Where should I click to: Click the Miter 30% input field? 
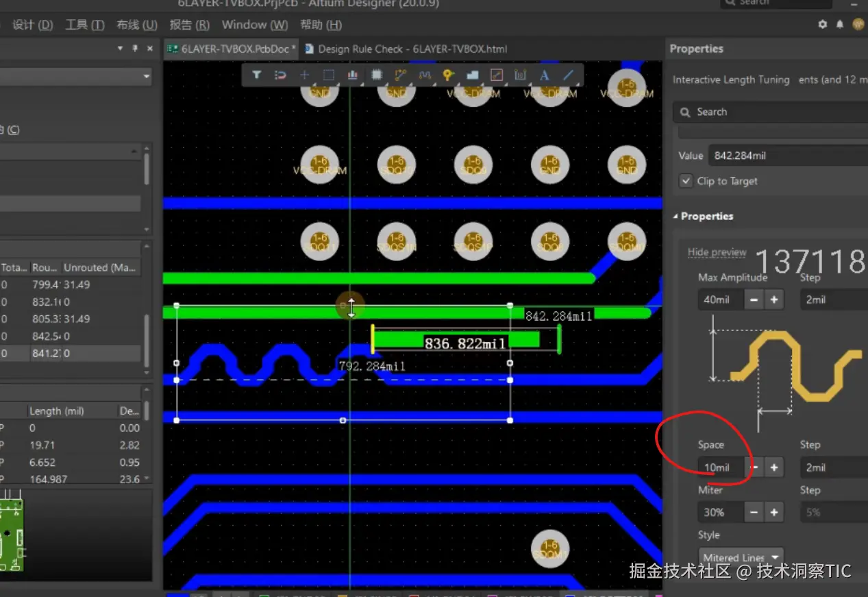721,512
